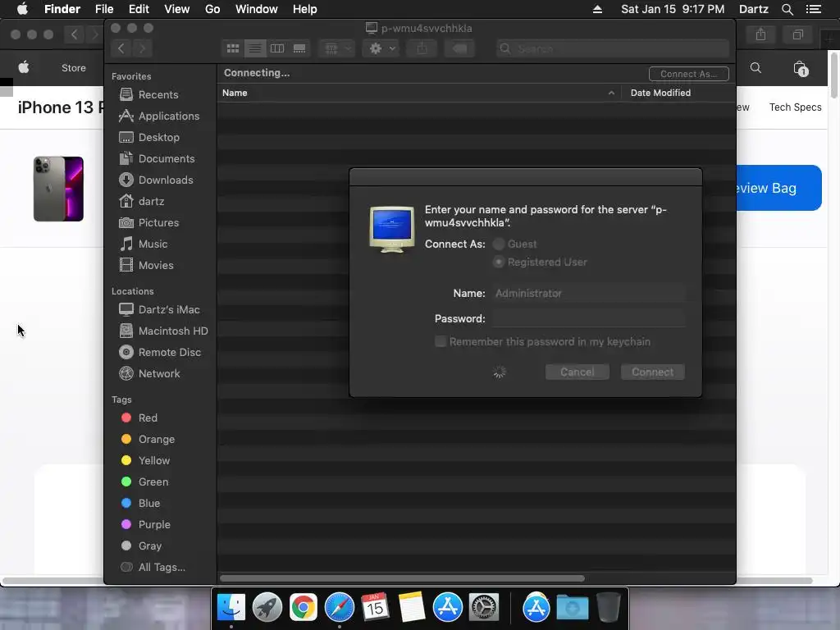
Task: Check Remember this password in keychain
Action: tap(441, 342)
